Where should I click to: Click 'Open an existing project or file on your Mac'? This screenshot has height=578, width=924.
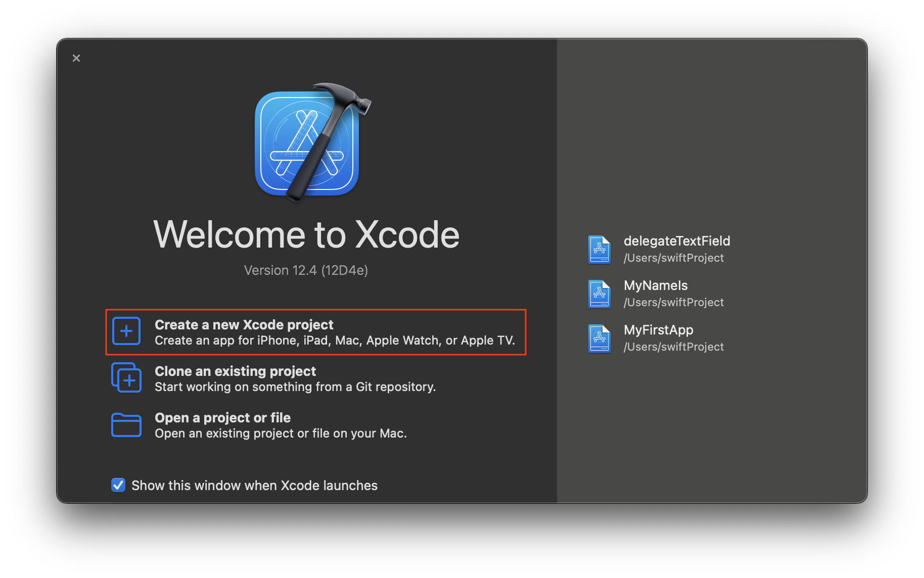[281, 433]
